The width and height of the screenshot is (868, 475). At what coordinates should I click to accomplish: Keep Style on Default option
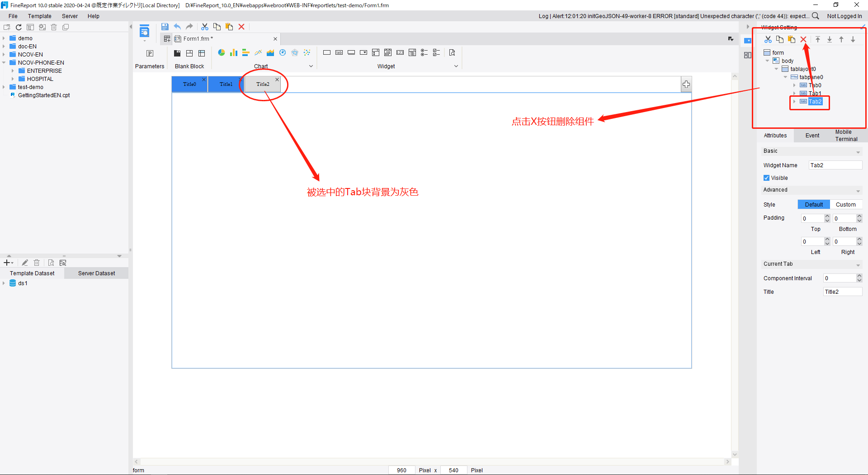pyautogui.click(x=813, y=204)
